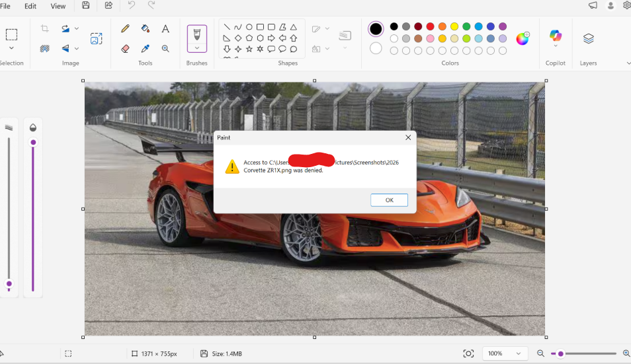Select the Triangle shape
This screenshot has width=631, height=364.
pyautogui.click(x=294, y=27)
